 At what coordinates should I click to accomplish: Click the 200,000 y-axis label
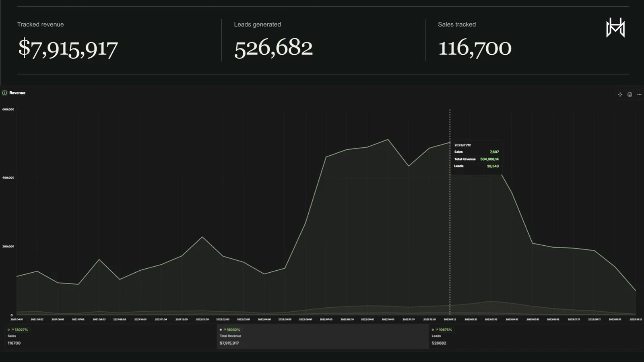click(8, 247)
